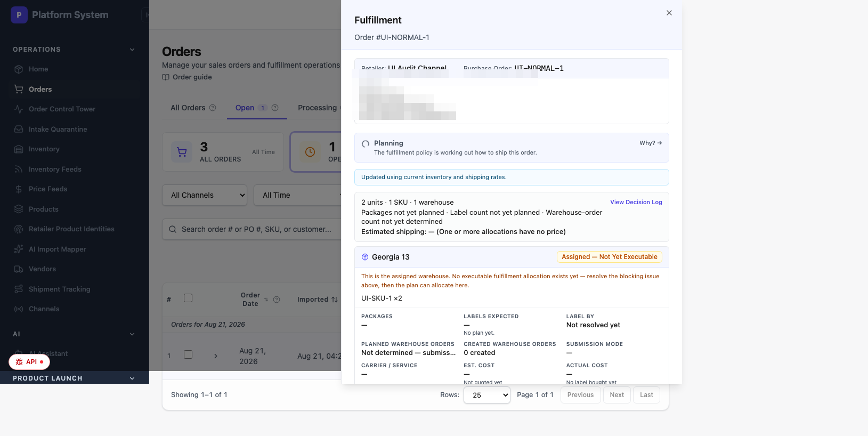Click the Next page button
The width and height of the screenshot is (868, 436).
[x=617, y=395]
